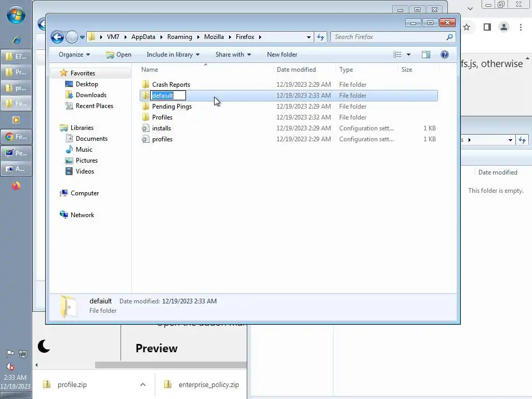Select the profiles configuration file icon
This screenshot has width=532, height=399.
tap(145, 139)
